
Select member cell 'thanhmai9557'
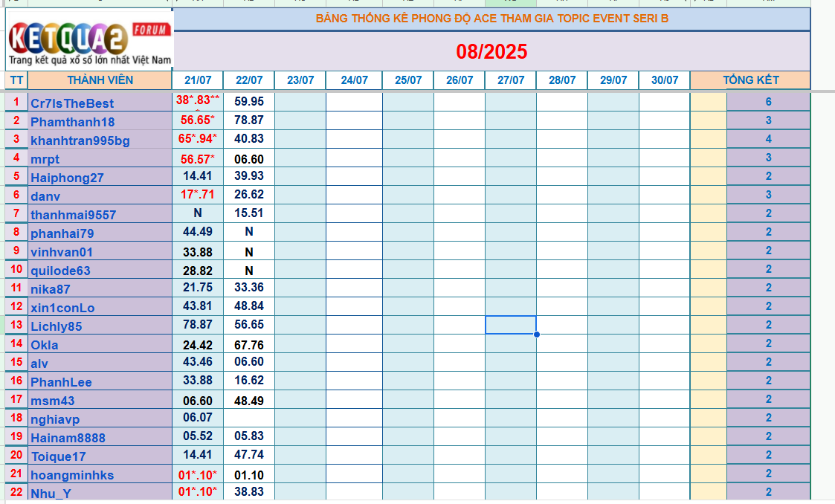pyautogui.click(x=100, y=214)
